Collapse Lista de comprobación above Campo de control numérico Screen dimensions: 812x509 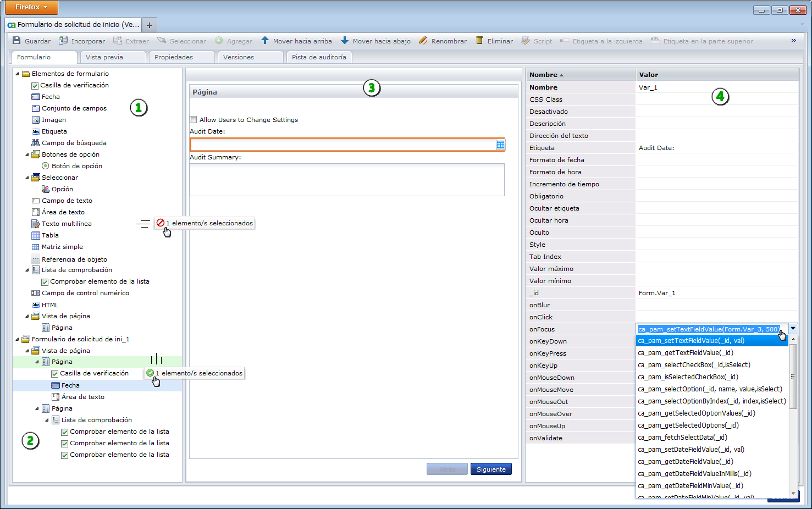coord(27,270)
